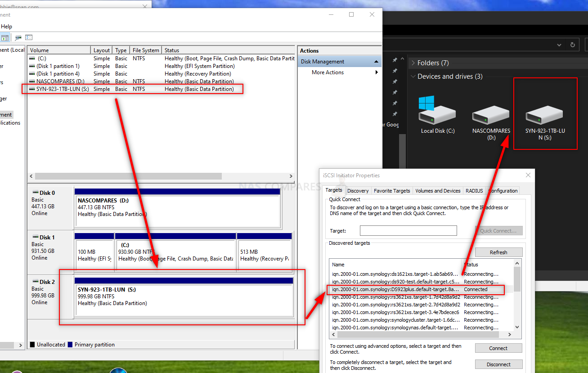This screenshot has height=373, width=588.
Task: Click the Connect button in iSCSI Initiator
Action: pos(498,348)
